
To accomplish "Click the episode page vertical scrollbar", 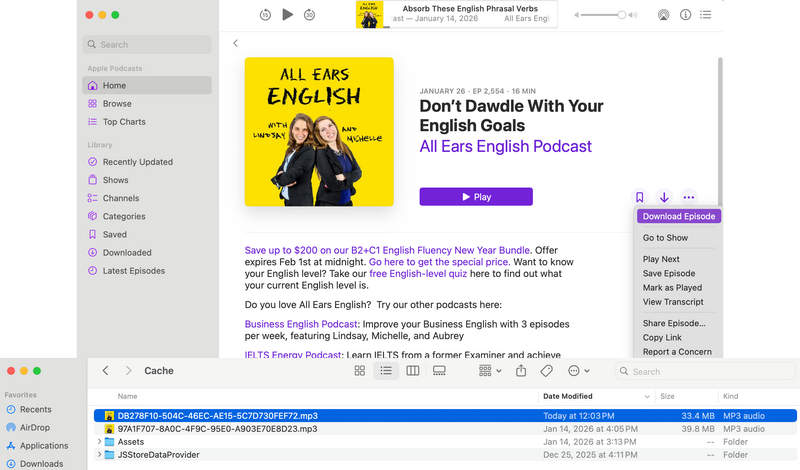I will pyautogui.click(x=720, y=132).
